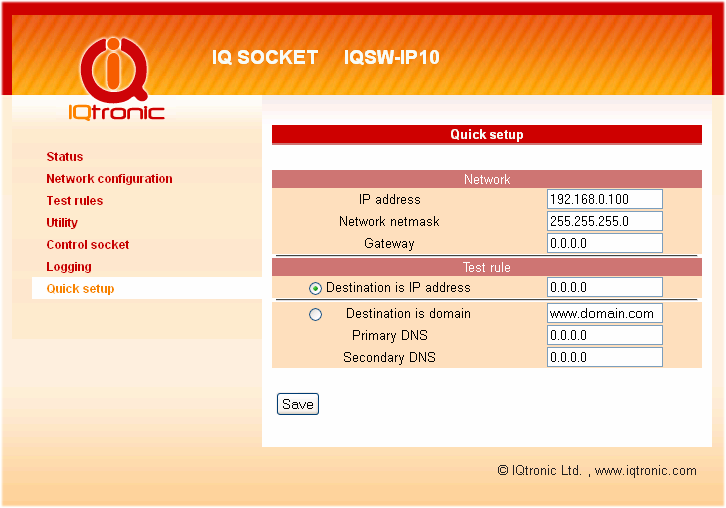Select Destination is domain radio
The height and width of the screenshot is (508, 726).
[315, 315]
